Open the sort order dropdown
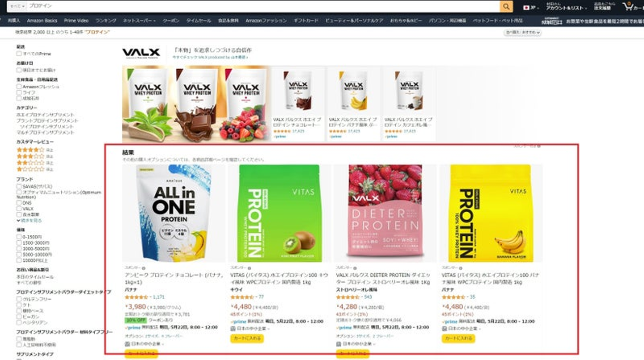Image resolution: width=644 pixels, height=360 pixels. (x=523, y=33)
